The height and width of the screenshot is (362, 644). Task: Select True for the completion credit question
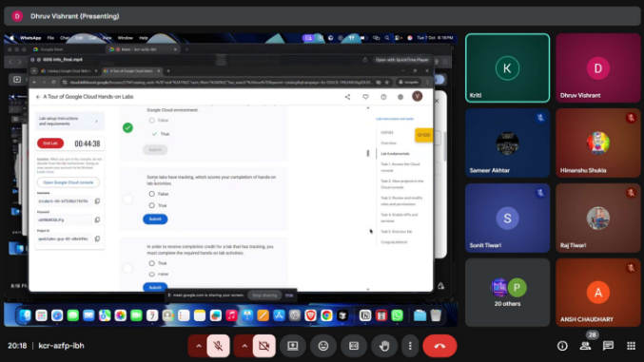click(x=152, y=263)
